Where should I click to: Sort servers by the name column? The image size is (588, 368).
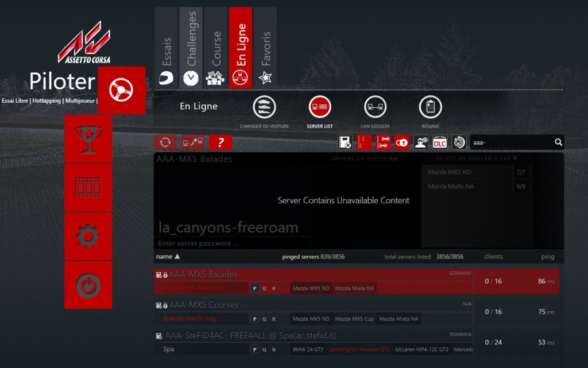click(x=168, y=257)
